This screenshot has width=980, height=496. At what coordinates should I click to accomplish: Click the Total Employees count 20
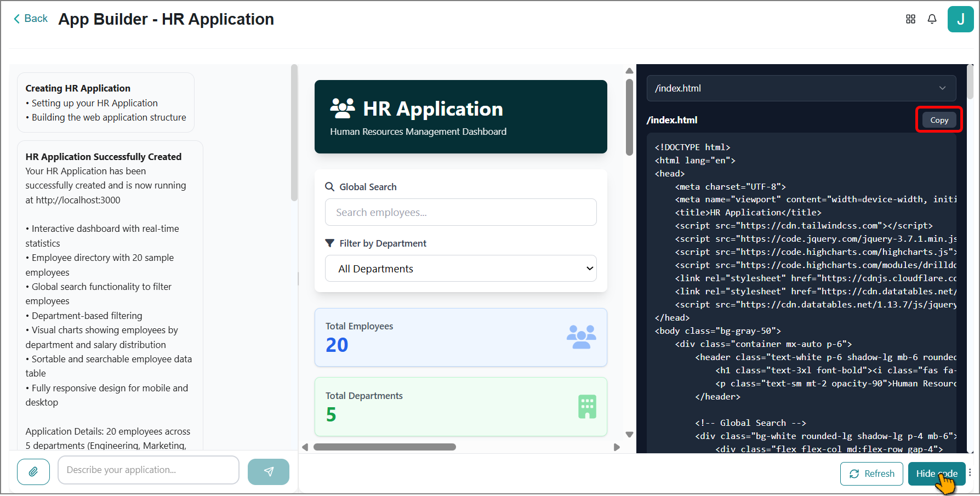[337, 345]
